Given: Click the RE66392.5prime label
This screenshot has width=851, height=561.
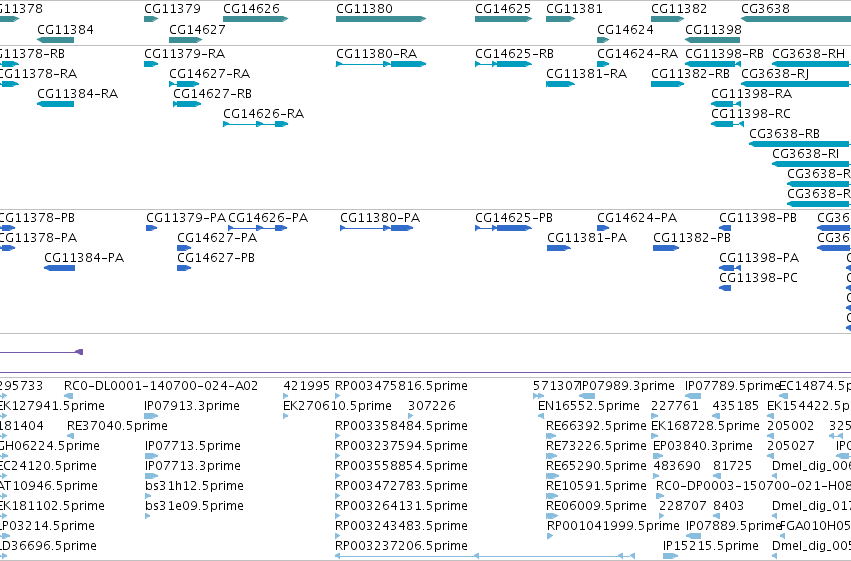Looking at the screenshot, I should (596, 426).
